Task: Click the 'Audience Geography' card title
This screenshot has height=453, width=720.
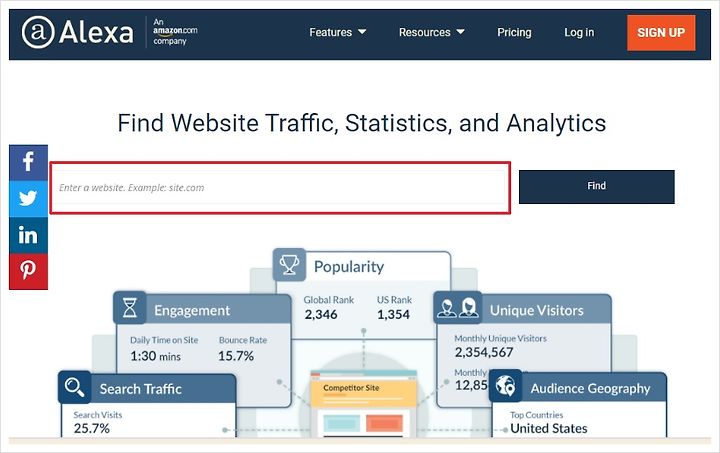Action: point(591,389)
